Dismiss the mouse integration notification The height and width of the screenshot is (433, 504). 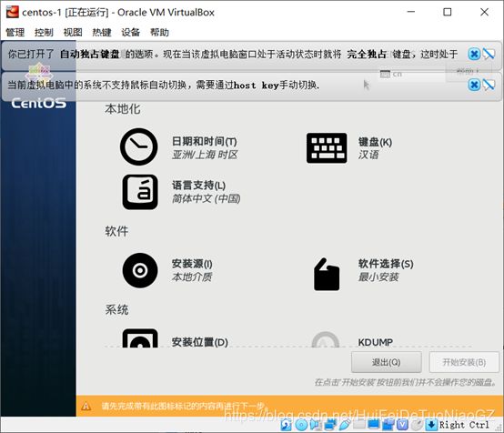coord(474,85)
